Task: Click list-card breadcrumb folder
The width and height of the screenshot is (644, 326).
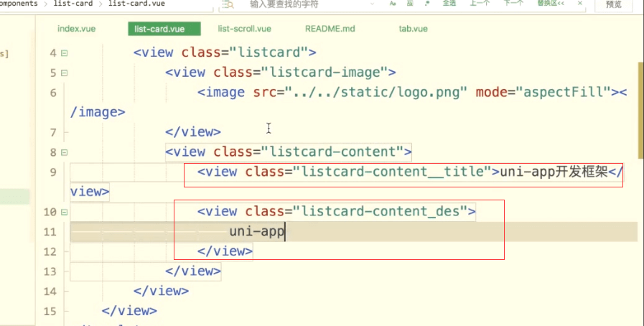Action: click(x=73, y=4)
